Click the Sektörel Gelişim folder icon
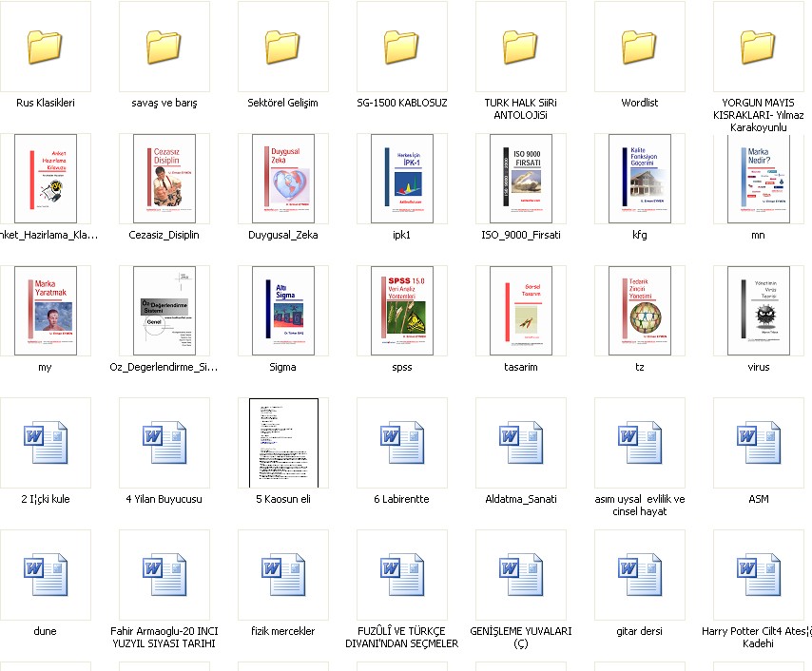Viewport: 812px width, 671px height. tap(282, 47)
